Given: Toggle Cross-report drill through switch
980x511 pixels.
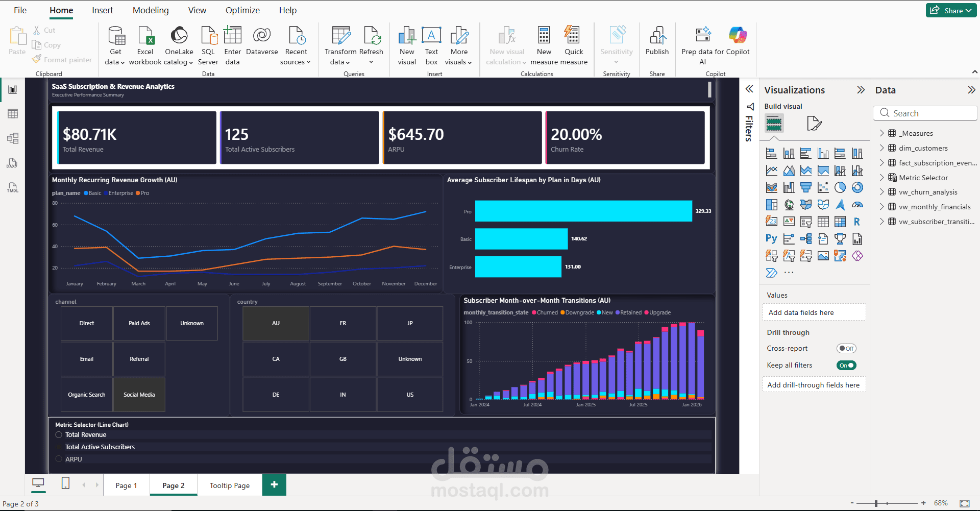Looking at the screenshot, I should tap(846, 349).
